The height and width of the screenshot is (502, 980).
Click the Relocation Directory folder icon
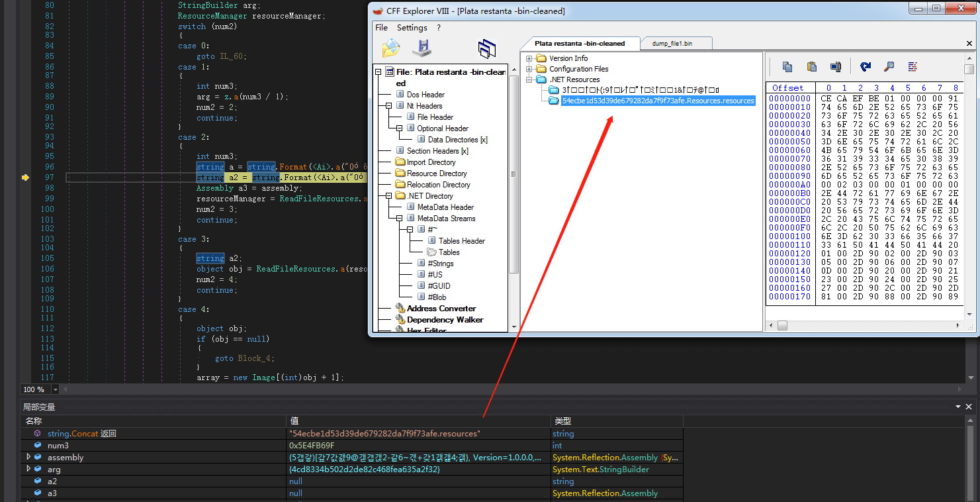400,185
